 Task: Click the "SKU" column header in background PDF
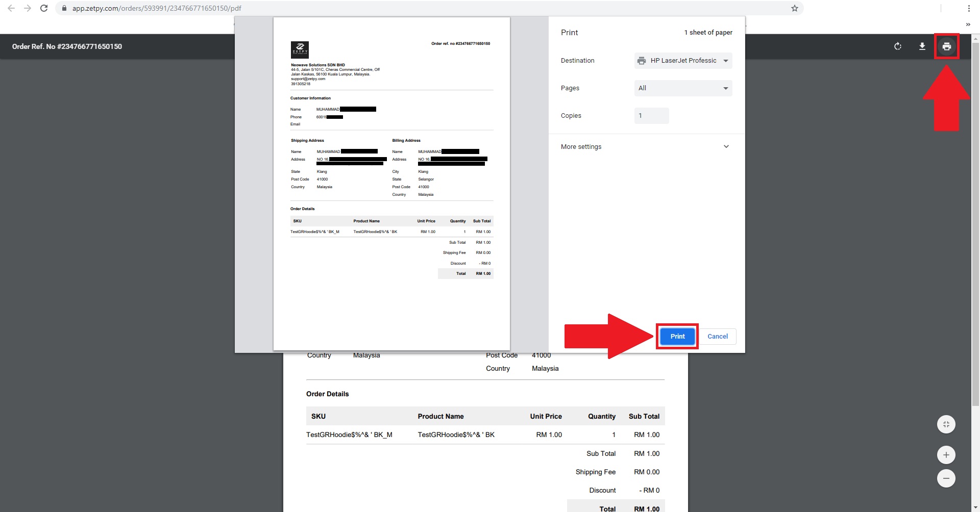tap(318, 417)
